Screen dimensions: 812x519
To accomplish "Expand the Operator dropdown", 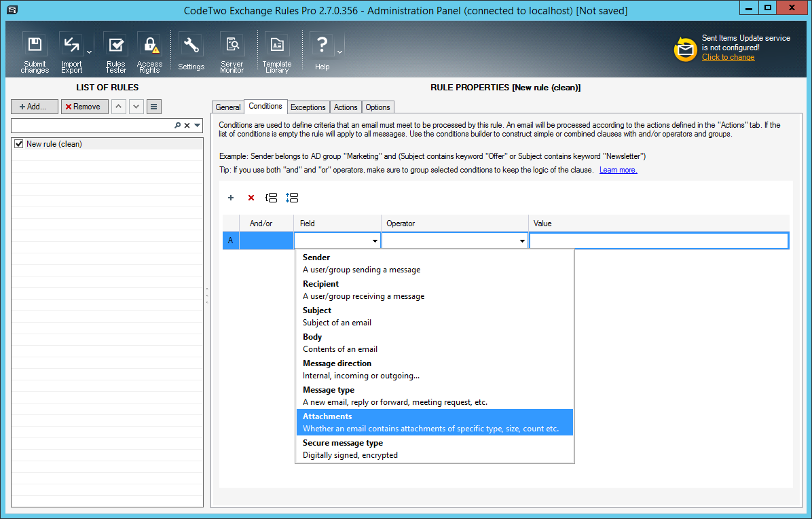I will click(x=521, y=240).
